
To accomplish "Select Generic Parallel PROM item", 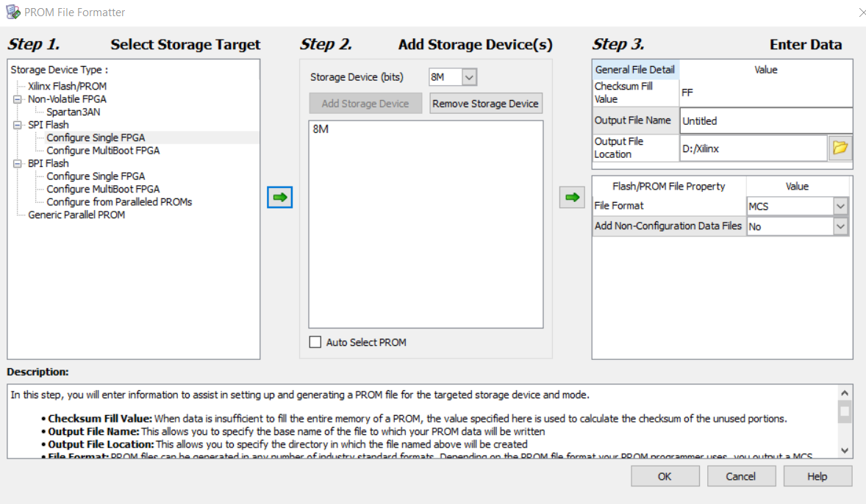I will click(76, 215).
